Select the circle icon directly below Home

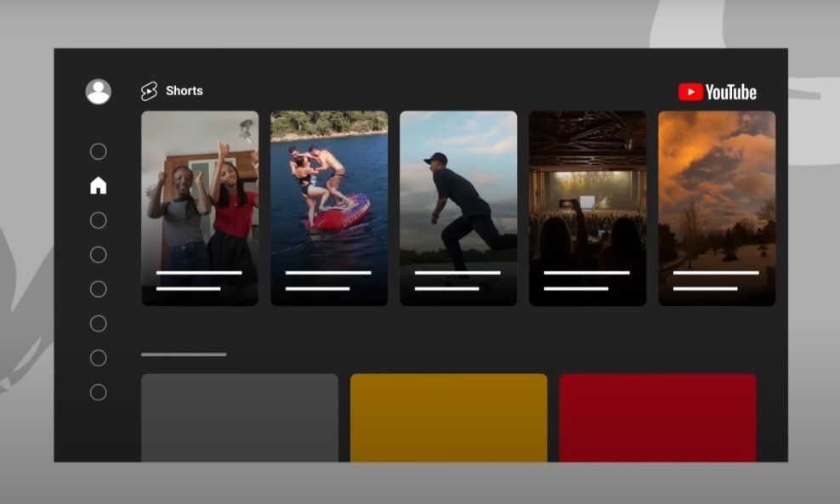pos(99,220)
